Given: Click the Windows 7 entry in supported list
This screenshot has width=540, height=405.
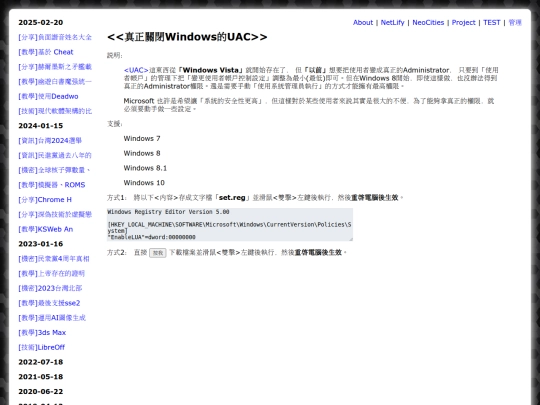Looking at the screenshot, I should click(x=142, y=138).
